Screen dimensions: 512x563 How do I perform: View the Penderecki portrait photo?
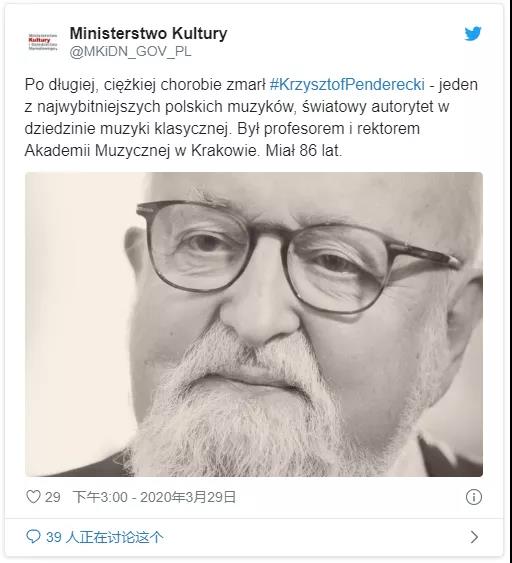pos(254,324)
